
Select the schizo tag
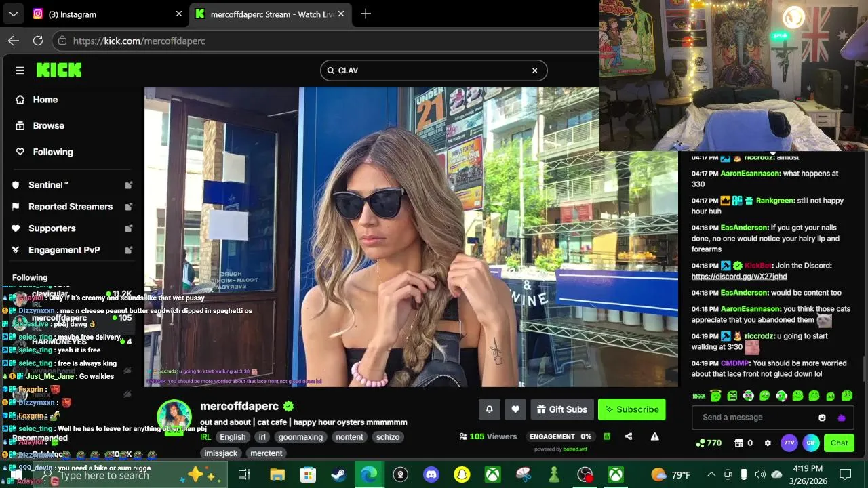coord(388,437)
